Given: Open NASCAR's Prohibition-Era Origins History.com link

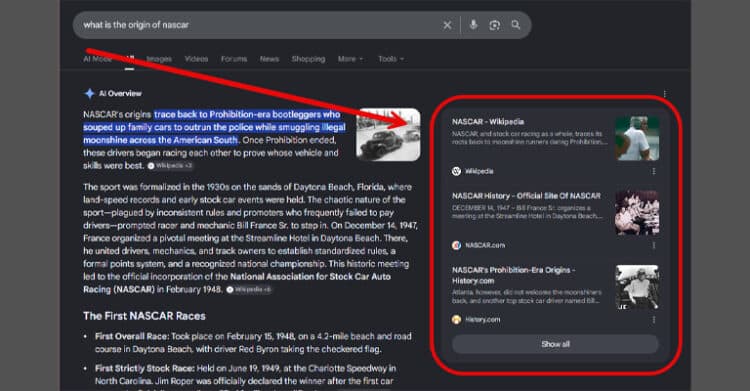Looking at the screenshot, I should coord(513,275).
